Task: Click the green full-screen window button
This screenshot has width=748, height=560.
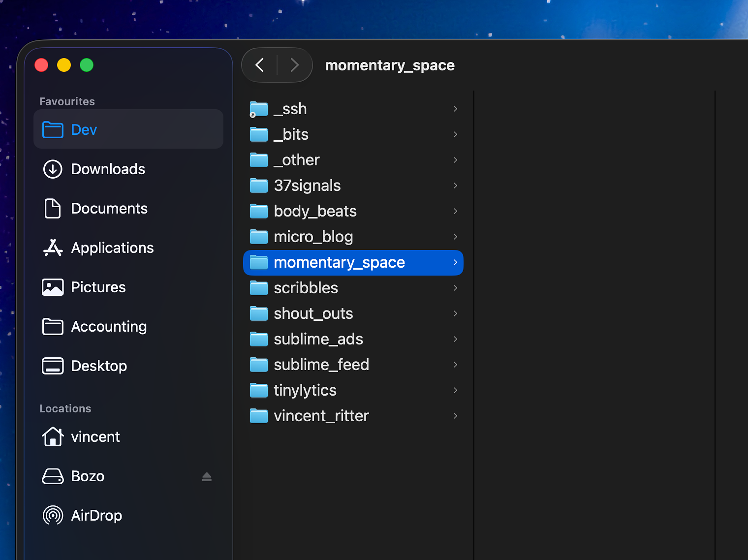Action: point(87,65)
